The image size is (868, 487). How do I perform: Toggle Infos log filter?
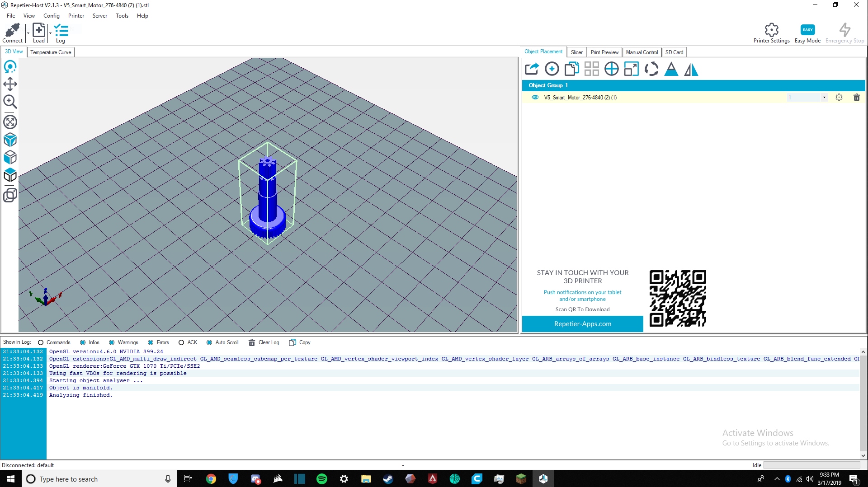click(82, 342)
